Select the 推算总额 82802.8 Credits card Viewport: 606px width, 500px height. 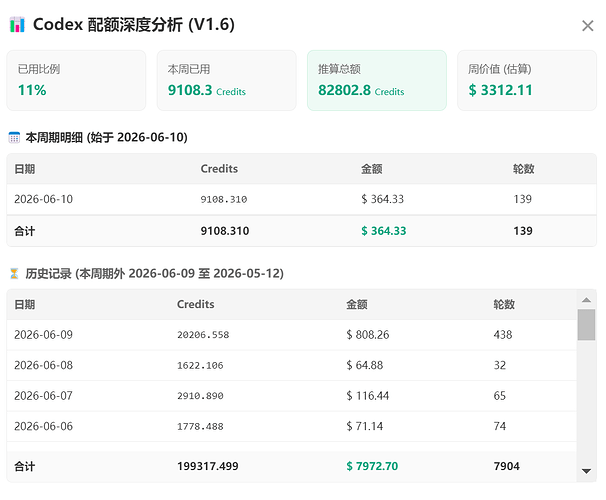377,80
